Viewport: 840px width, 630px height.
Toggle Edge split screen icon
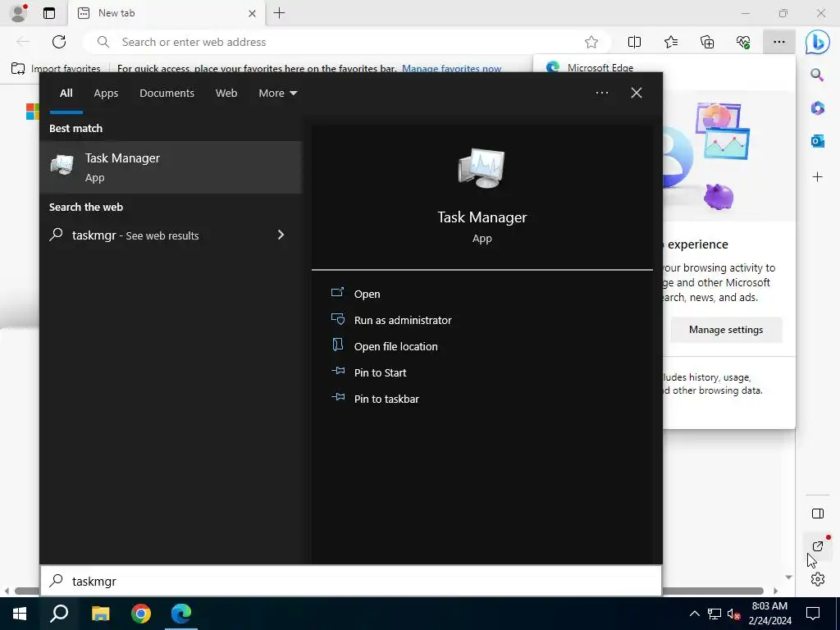634,42
